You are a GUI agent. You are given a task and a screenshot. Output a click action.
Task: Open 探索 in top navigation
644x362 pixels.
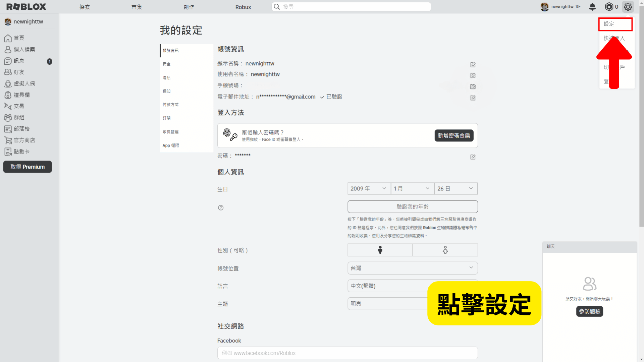click(85, 7)
